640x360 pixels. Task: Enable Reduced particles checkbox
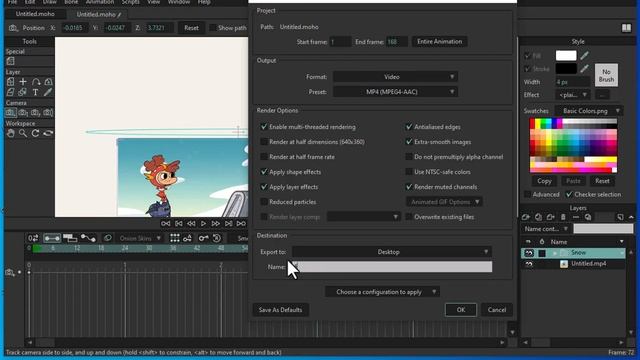point(264,202)
